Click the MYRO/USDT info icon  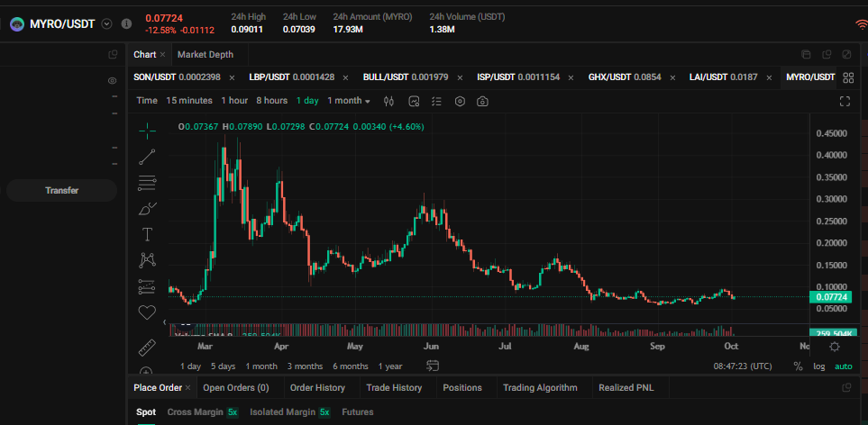tap(126, 23)
